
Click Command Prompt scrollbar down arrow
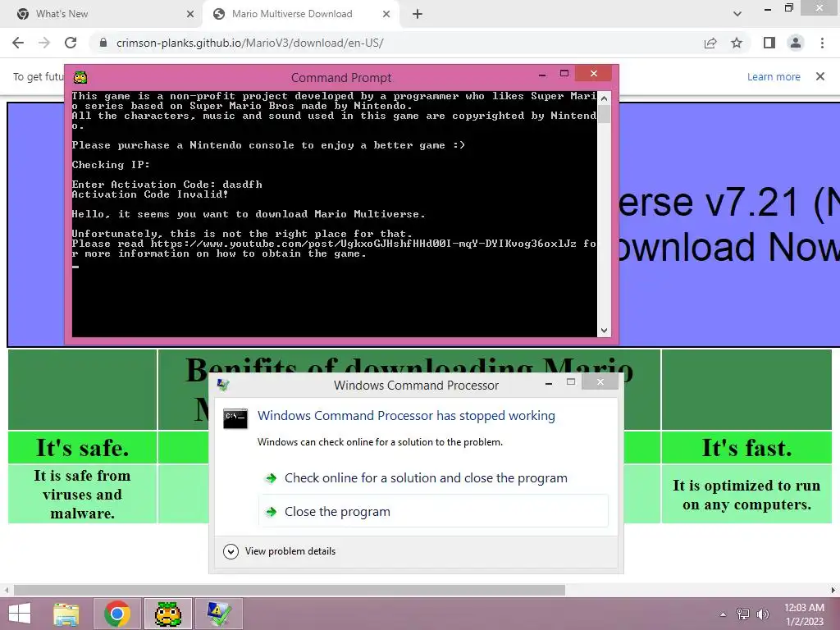[604, 331]
